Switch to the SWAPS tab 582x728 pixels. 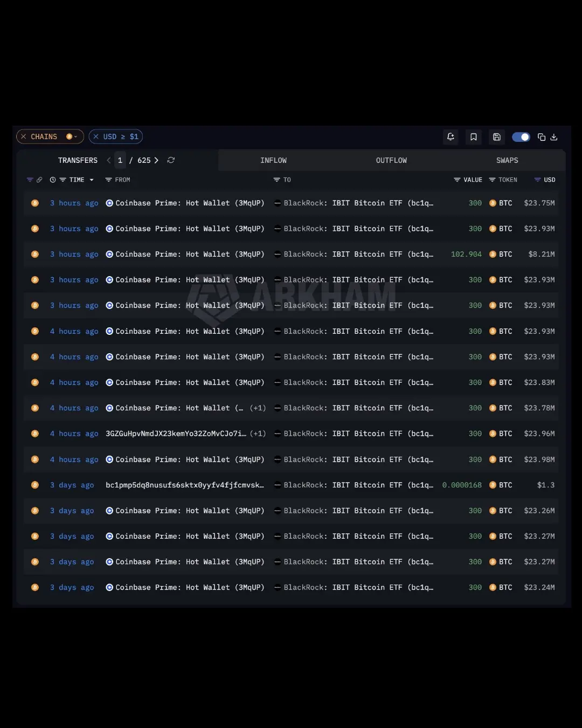tap(507, 160)
